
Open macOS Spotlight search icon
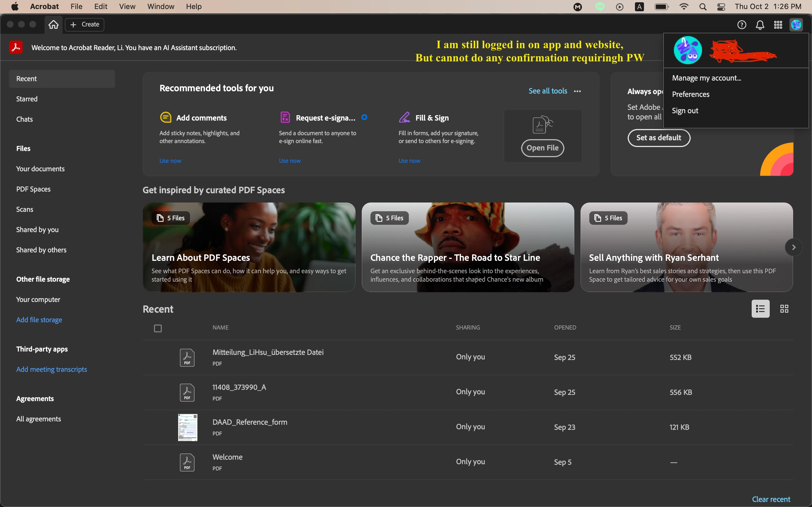click(703, 7)
